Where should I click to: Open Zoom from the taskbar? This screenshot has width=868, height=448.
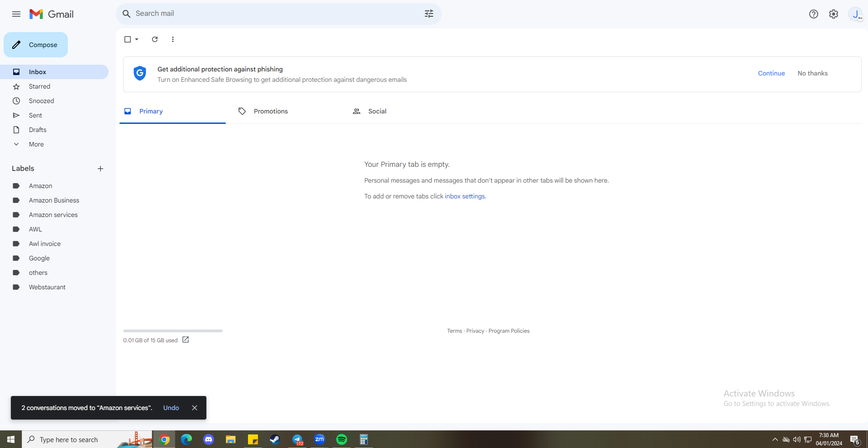(x=320, y=439)
